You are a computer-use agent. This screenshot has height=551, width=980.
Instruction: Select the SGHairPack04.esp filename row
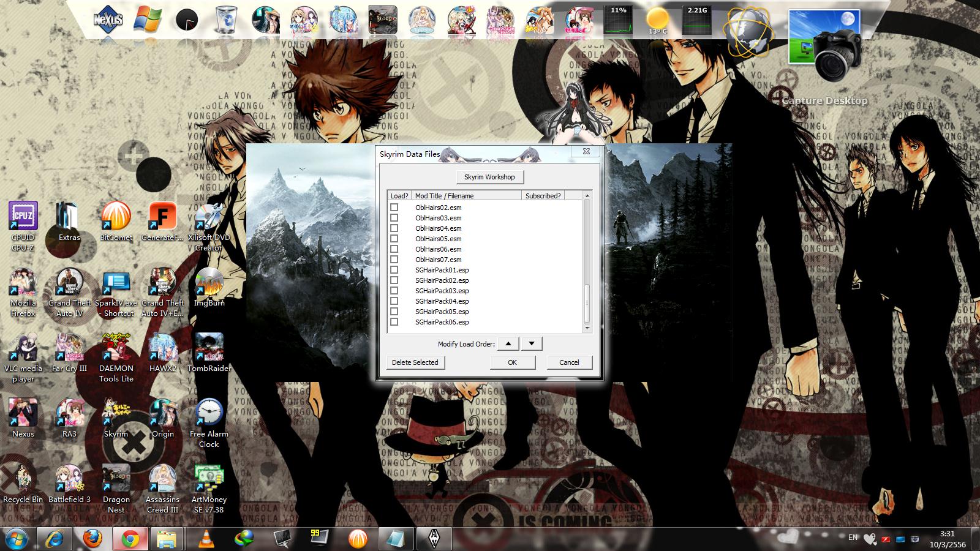tap(442, 301)
